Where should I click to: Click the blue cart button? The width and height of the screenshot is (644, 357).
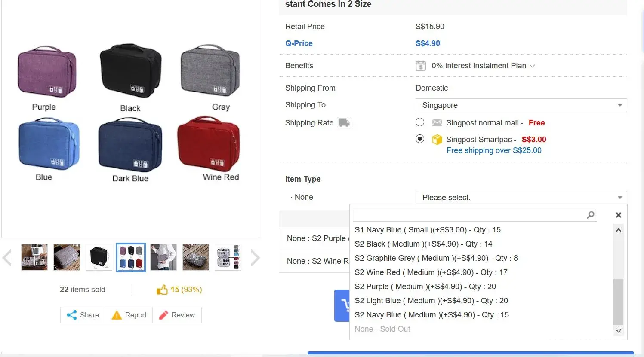pos(342,305)
